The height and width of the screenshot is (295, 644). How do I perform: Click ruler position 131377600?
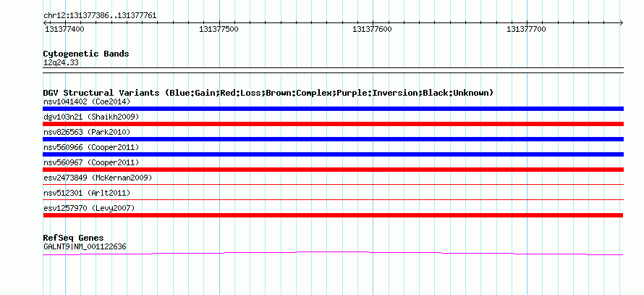click(x=373, y=29)
